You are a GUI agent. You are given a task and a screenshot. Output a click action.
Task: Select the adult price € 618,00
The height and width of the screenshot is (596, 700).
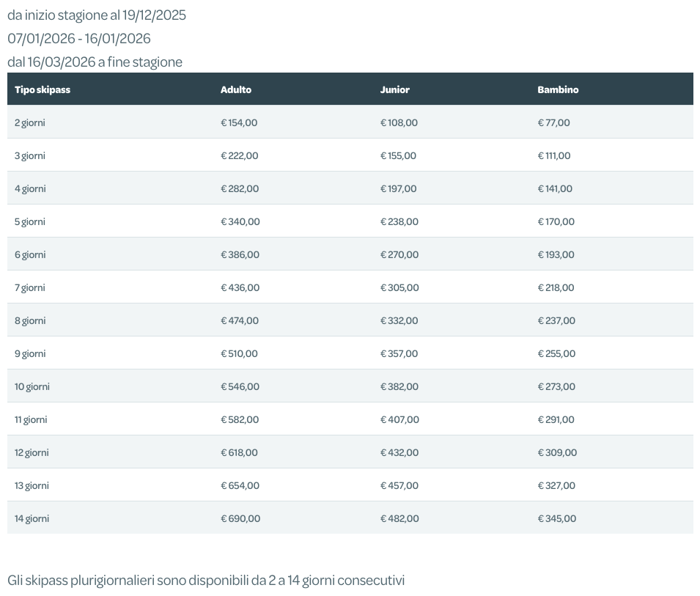pos(240,452)
